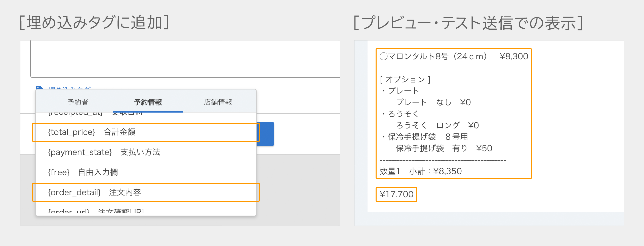Select the 予約情報 tab

point(148,102)
